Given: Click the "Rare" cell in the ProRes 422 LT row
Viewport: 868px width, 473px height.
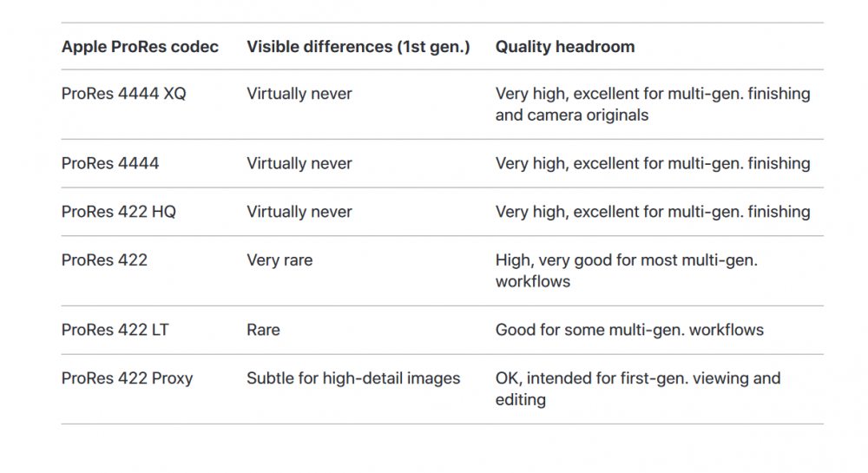Looking at the screenshot, I should [x=263, y=330].
